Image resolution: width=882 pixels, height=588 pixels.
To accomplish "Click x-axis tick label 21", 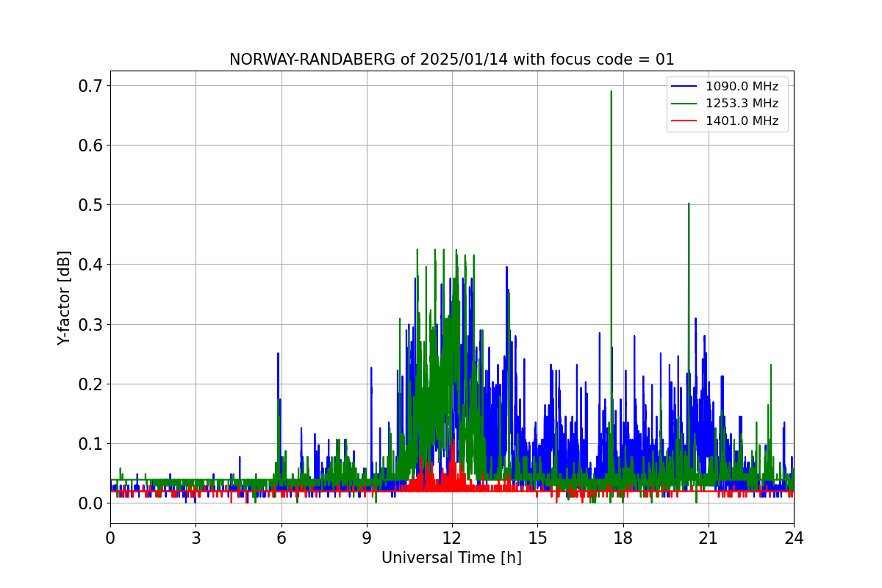I will (x=708, y=538).
